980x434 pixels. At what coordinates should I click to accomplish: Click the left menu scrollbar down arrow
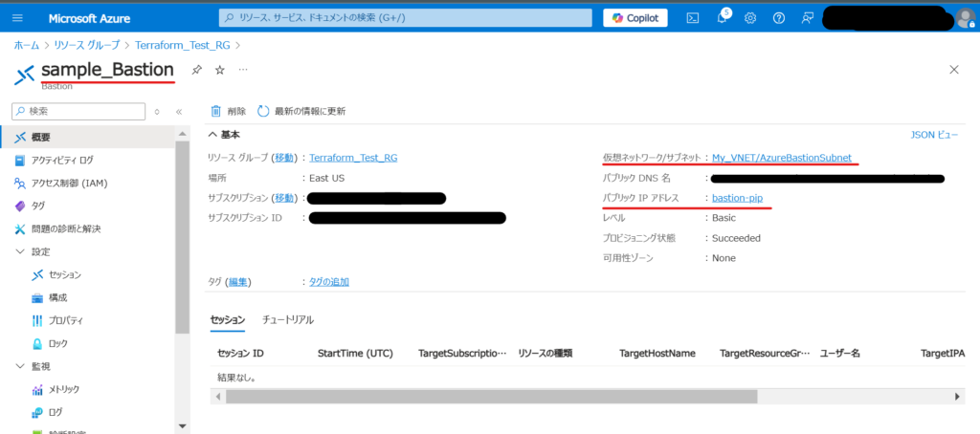182,426
